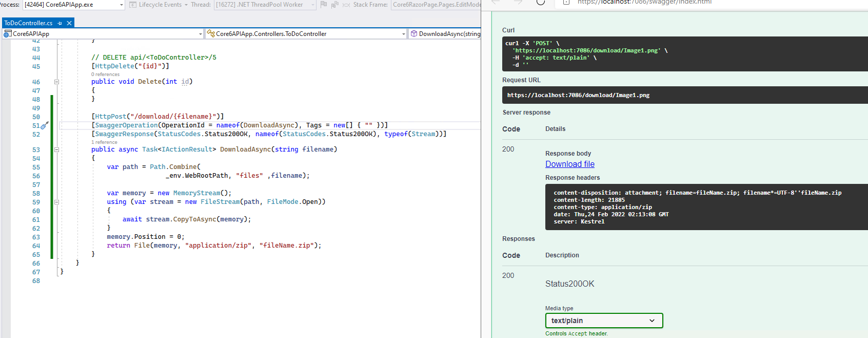Open the DownloadAsync member navigation dropdown

445,34
